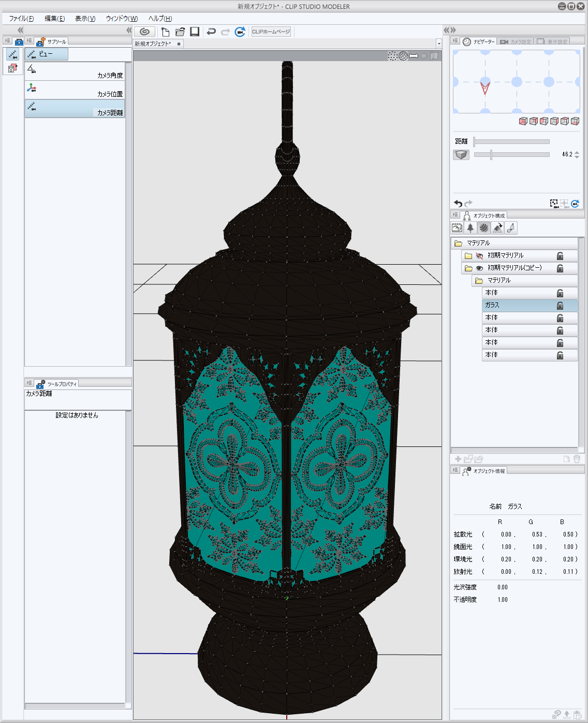This screenshot has width=588, height=723.
Task: Show the texture group in Object Configuration
Action: coord(457,228)
